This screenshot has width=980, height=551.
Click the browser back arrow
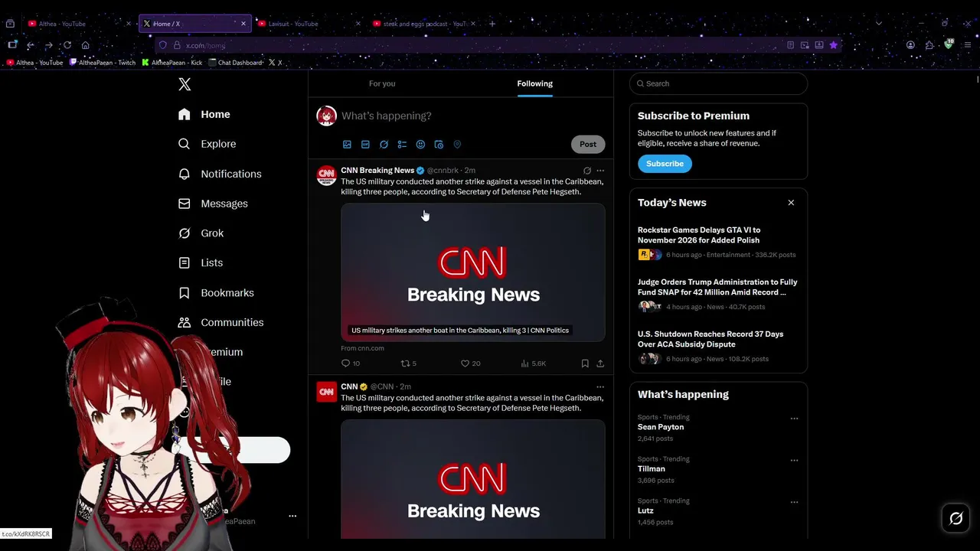pos(31,45)
